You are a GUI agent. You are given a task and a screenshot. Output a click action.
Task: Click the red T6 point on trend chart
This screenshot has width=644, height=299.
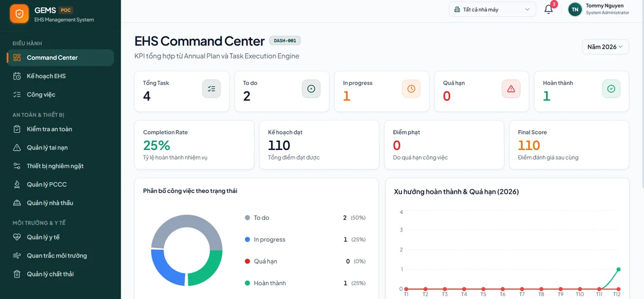pyautogui.click(x=503, y=289)
